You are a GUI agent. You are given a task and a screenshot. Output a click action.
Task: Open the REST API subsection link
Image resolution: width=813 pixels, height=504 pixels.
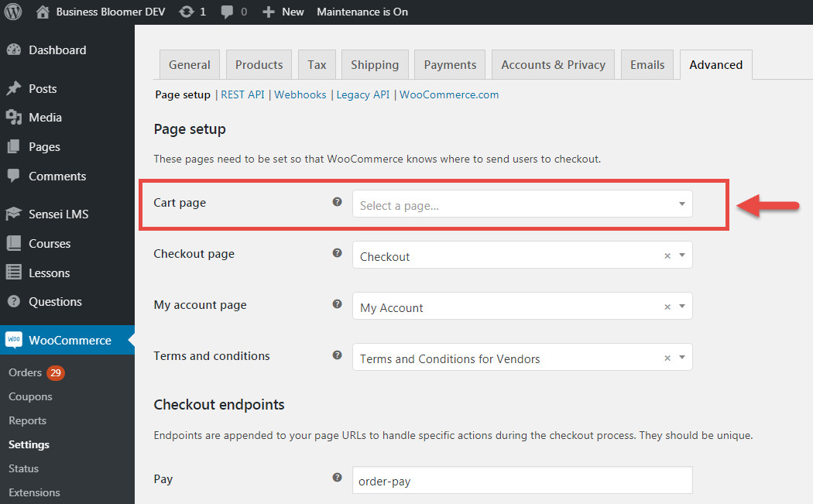pos(242,94)
